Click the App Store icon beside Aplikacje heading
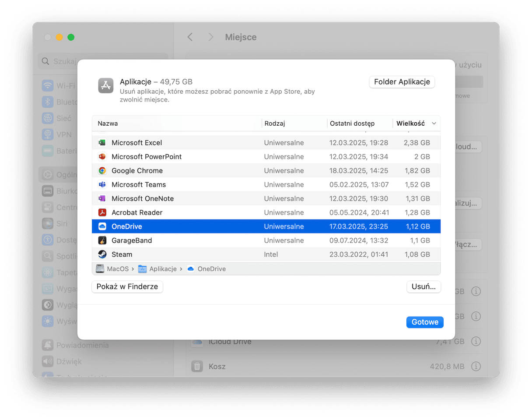Screen dimensions: 532x420 coord(106,85)
